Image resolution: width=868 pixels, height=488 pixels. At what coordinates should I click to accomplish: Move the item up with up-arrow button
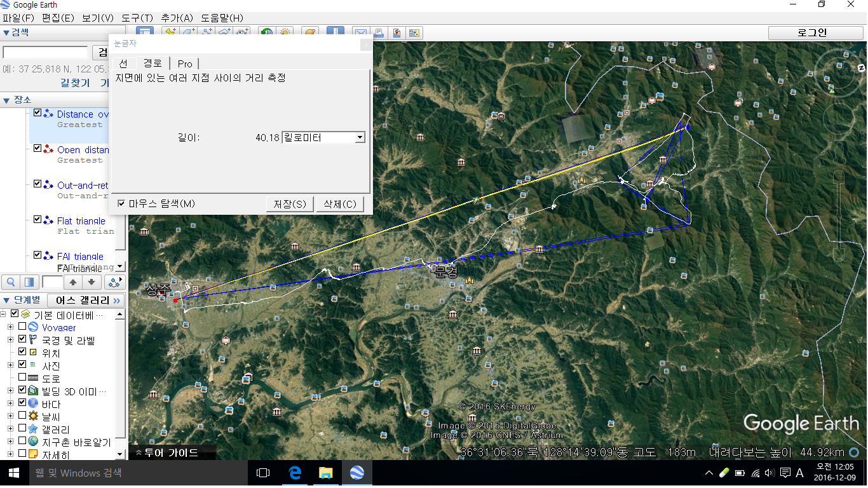74,281
